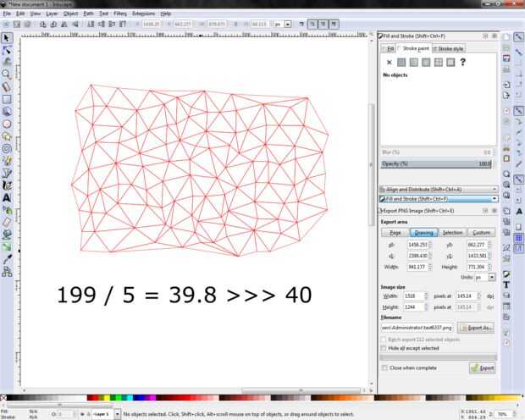Viewport: 525px width, 420px height.
Task: Select the Star polygon tool
Action: click(x=7, y=136)
